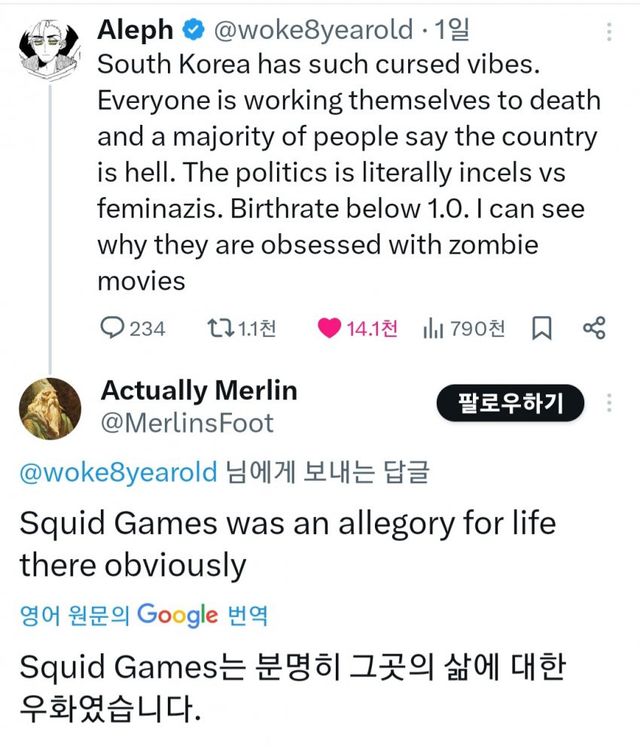The width and height of the screenshot is (640, 751).
Task: Retweet Aleph's South Korea post
Action: 217,328
